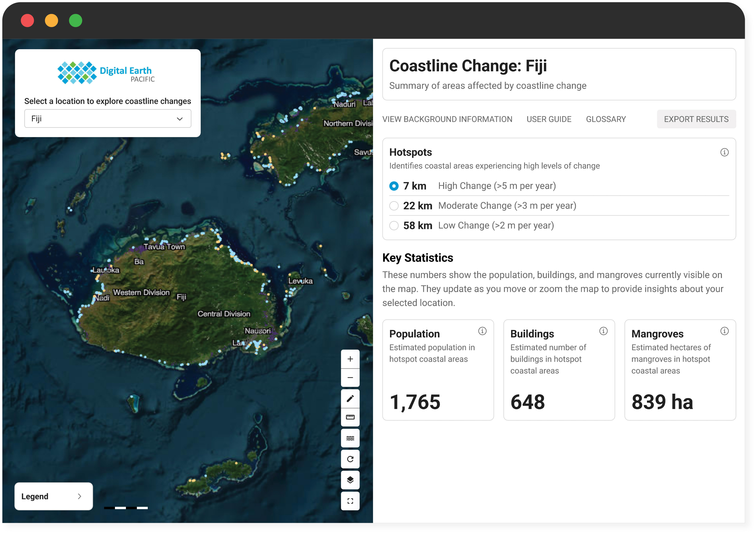Open the Glossary
The height and width of the screenshot is (534, 756).
pos(606,119)
